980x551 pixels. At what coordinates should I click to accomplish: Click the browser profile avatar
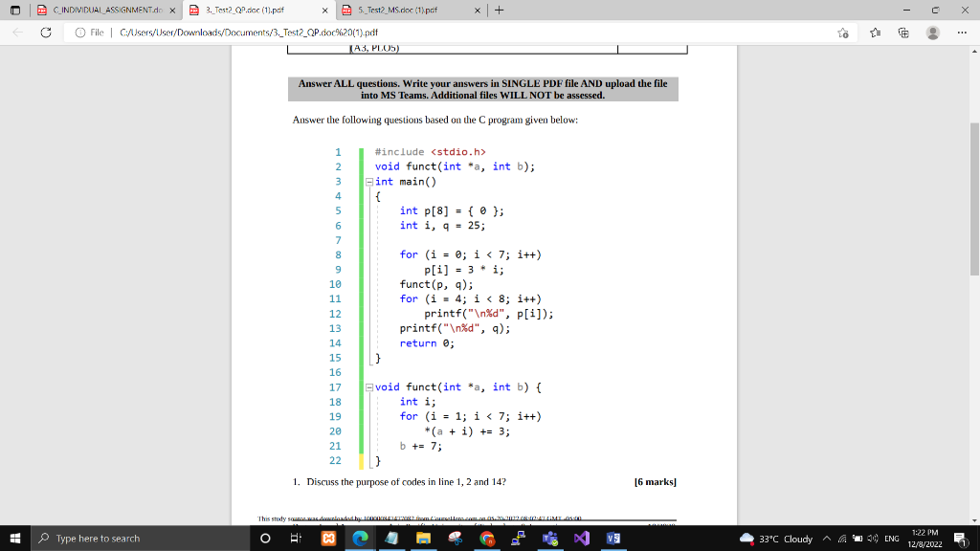(933, 32)
